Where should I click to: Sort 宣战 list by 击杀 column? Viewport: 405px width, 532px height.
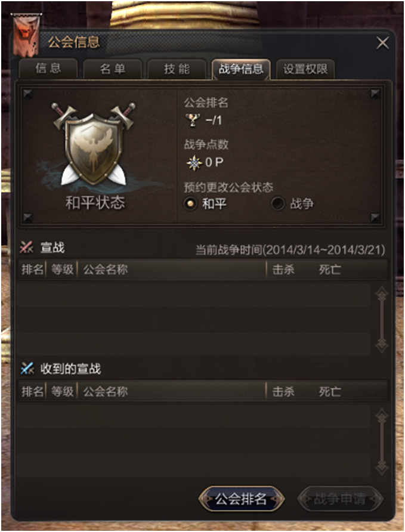[x=283, y=270]
